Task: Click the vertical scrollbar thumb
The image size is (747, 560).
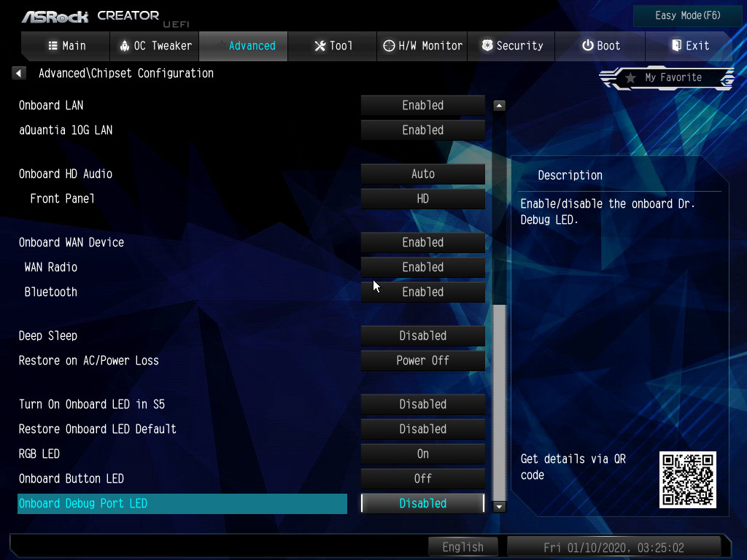Action: [499, 401]
